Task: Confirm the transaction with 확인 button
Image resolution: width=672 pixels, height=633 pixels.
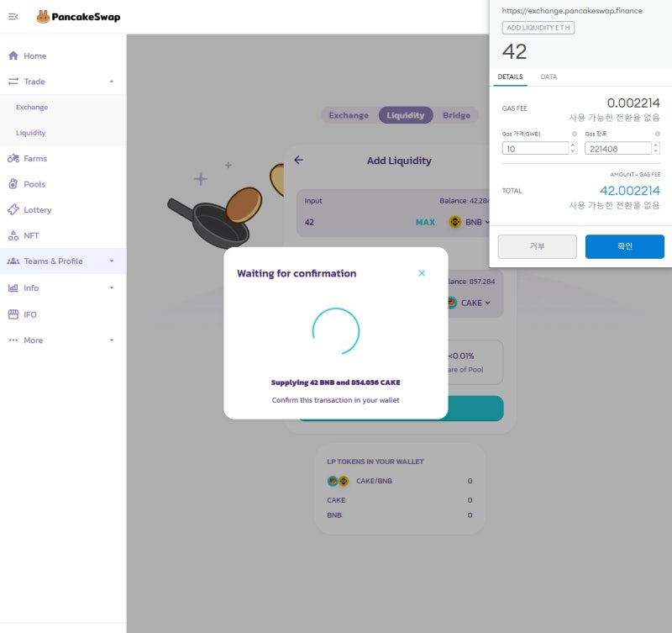Action: pos(624,246)
